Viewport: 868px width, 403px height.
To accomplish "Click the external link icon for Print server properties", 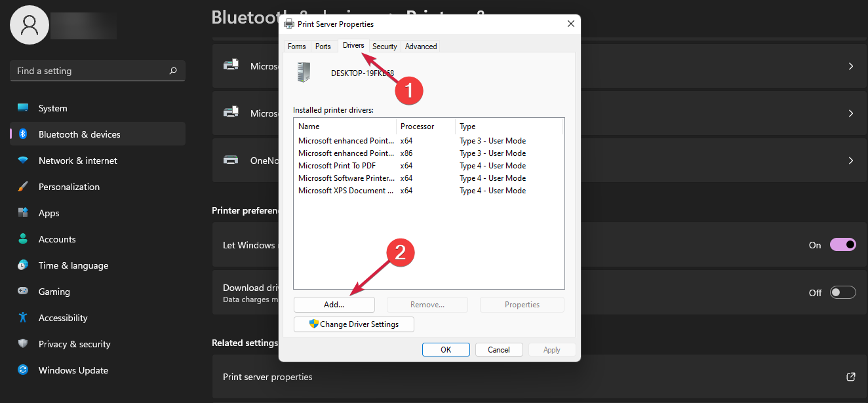I will coord(851,377).
